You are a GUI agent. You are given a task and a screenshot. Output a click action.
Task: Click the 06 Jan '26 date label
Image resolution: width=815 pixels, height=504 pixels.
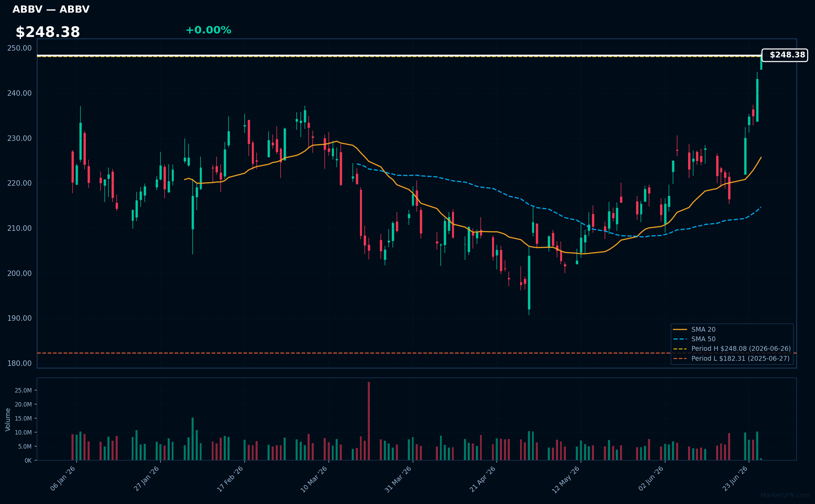click(63, 479)
